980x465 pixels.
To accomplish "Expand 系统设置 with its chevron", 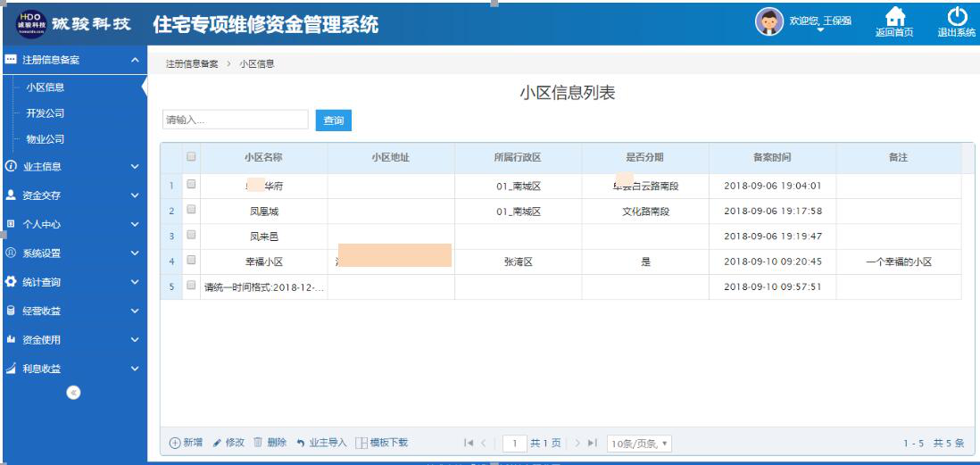I will 135,253.
